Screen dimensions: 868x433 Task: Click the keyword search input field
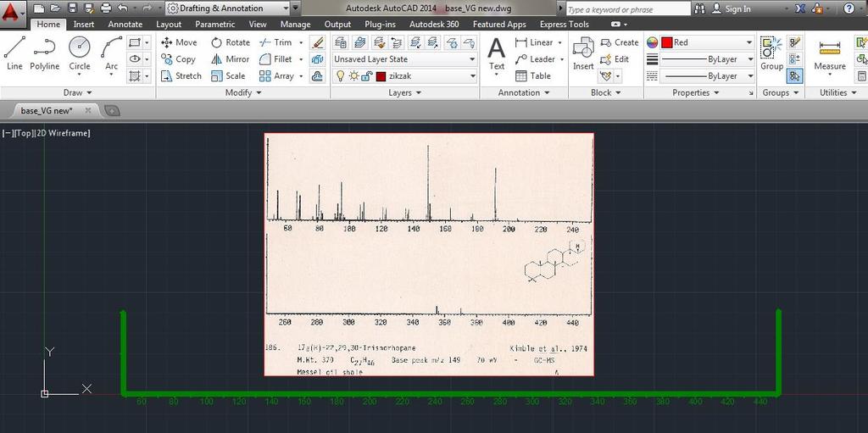coord(628,8)
